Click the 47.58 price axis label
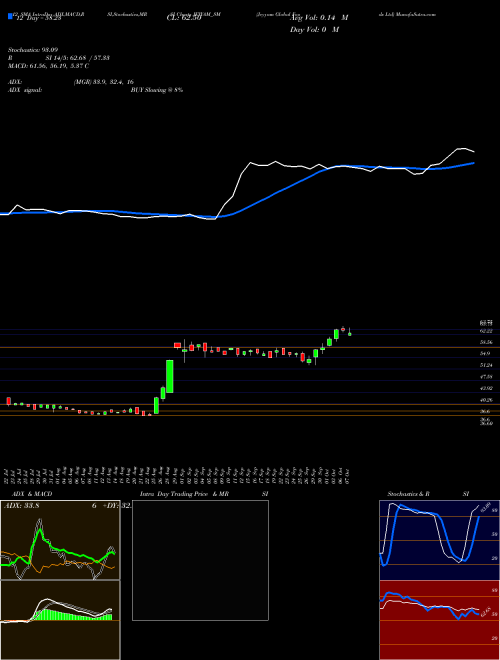The height and width of the screenshot is (660, 500). [x=486, y=377]
